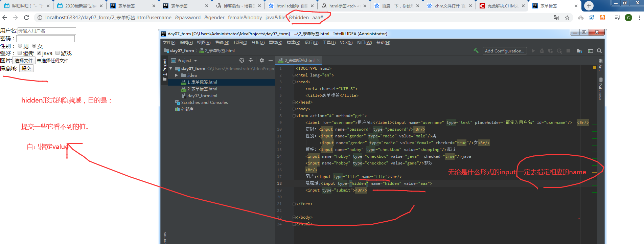Bookmark this page with star icon

coord(567,18)
